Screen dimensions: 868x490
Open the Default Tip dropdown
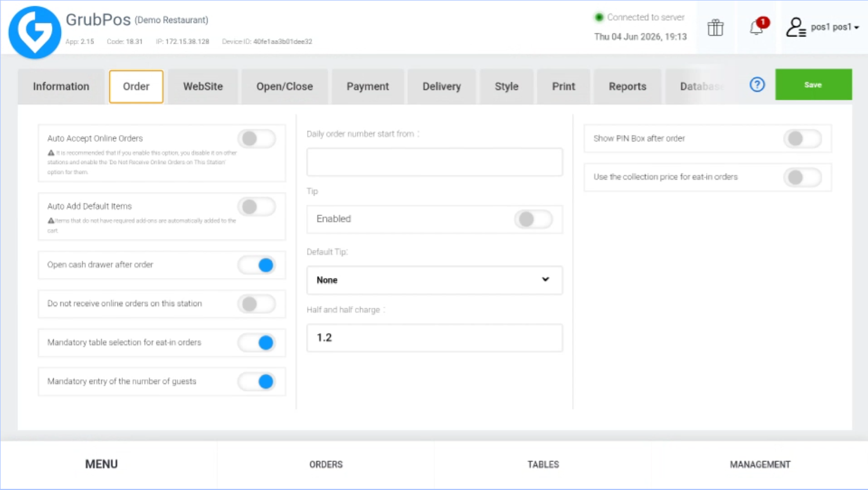(x=435, y=280)
